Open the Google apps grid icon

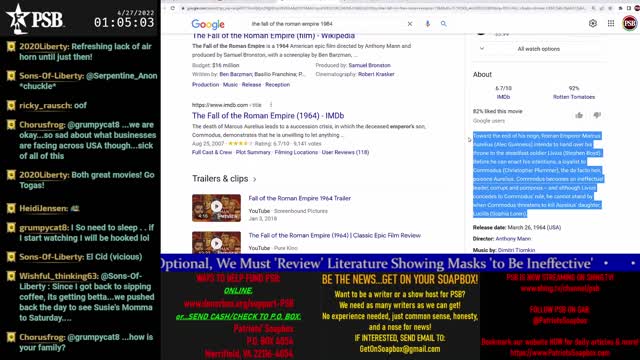[611, 24]
